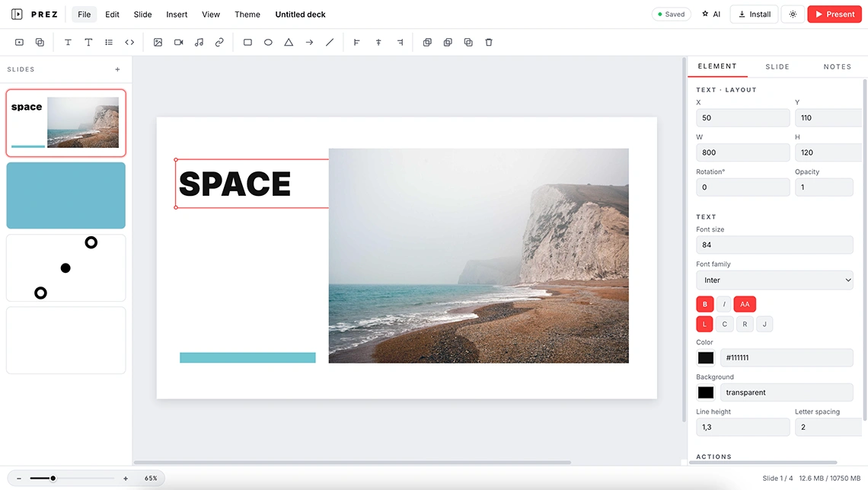Toggle uppercase AA formatting
868x490 pixels.
pos(745,304)
